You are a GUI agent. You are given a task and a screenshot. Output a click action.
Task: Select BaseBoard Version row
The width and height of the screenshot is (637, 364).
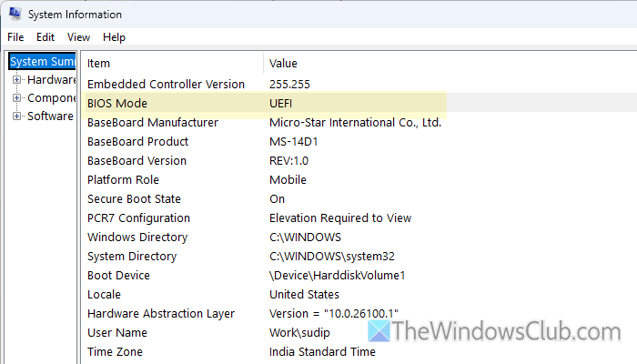pyautogui.click(x=359, y=160)
